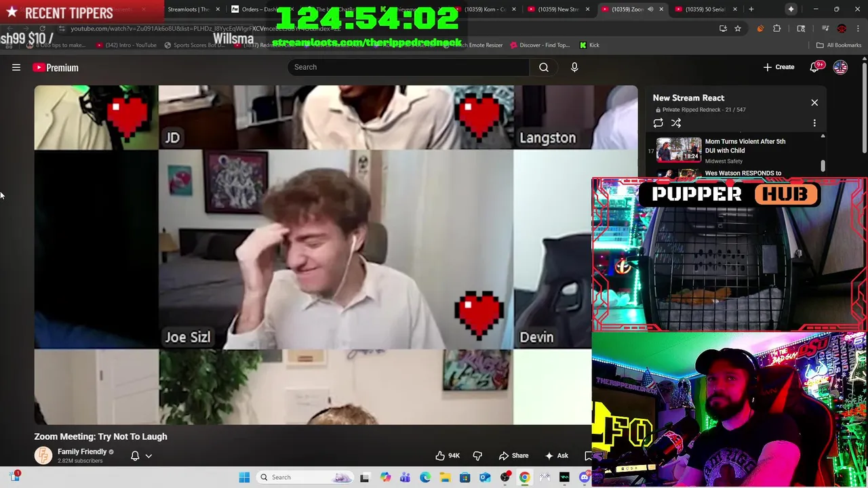Open Windows Start menu
Viewport: 868px width, 488px height.
tap(244, 477)
